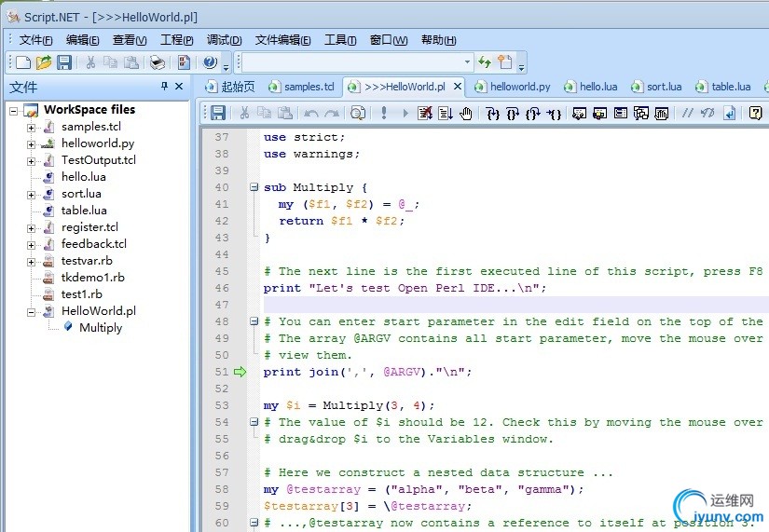The image size is (769, 532).
Task: Open the 窗口(W) menu
Action: coord(389,40)
